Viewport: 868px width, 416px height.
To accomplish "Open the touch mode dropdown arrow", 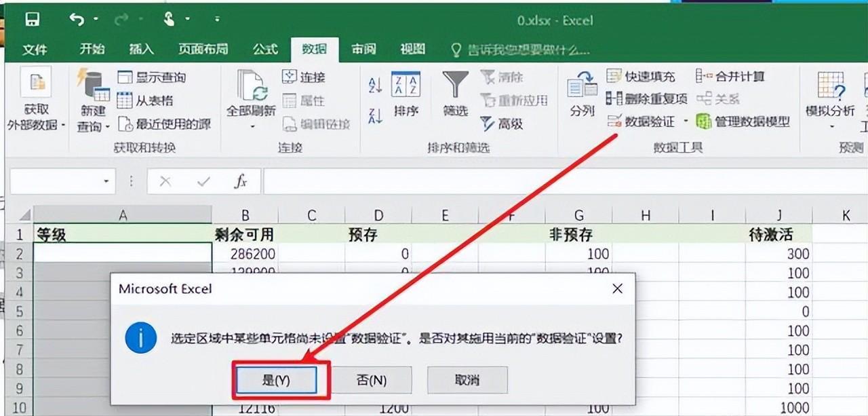I will (x=187, y=20).
